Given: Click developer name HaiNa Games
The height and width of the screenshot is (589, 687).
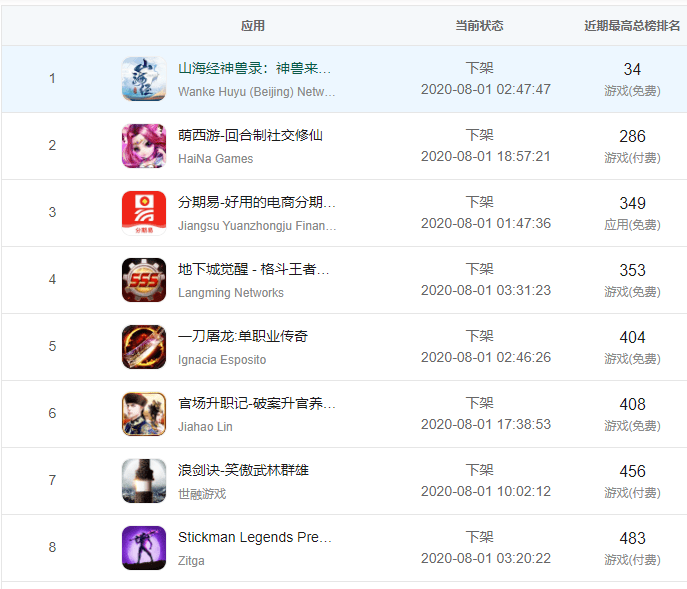Looking at the screenshot, I should [x=215, y=158].
